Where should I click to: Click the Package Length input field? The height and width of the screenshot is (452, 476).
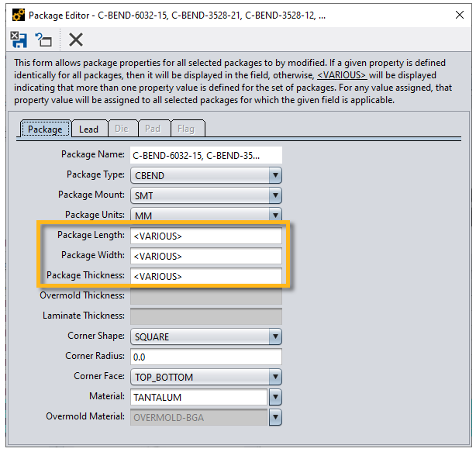coord(206,236)
